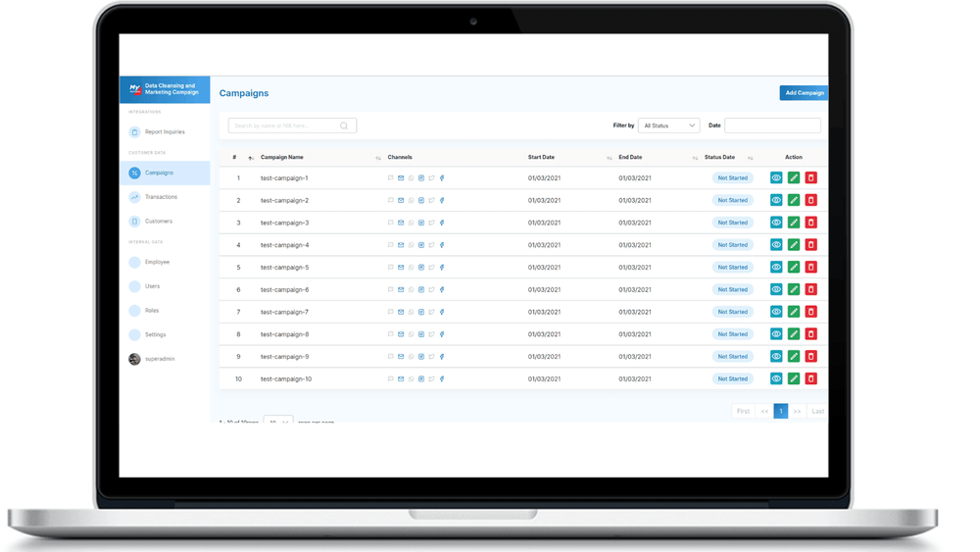Select page 1 in pagination
The height and width of the screenshot is (552, 980).
[x=781, y=412]
